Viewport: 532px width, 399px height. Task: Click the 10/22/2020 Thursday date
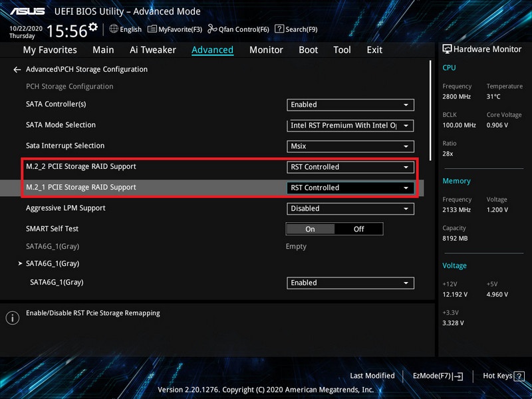(x=26, y=32)
